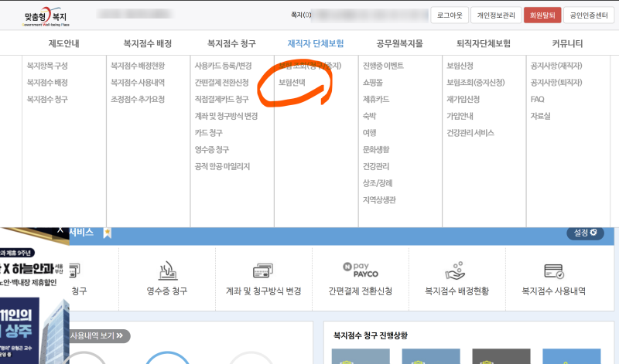The height and width of the screenshot is (364, 619).
Task: Open the 퇴직자단체보험 menu
Action: [x=484, y=43]
